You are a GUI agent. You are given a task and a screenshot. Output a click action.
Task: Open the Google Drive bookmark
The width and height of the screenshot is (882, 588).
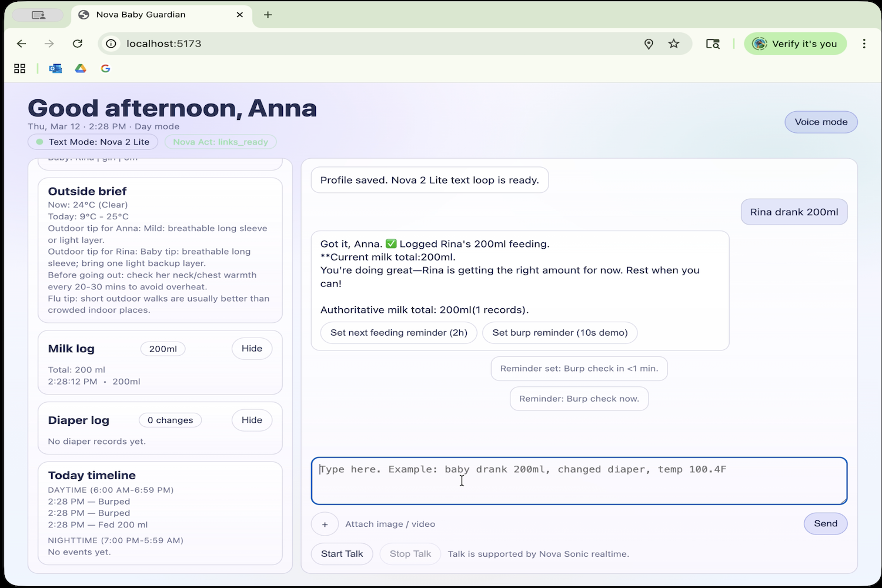pos(81,69)
